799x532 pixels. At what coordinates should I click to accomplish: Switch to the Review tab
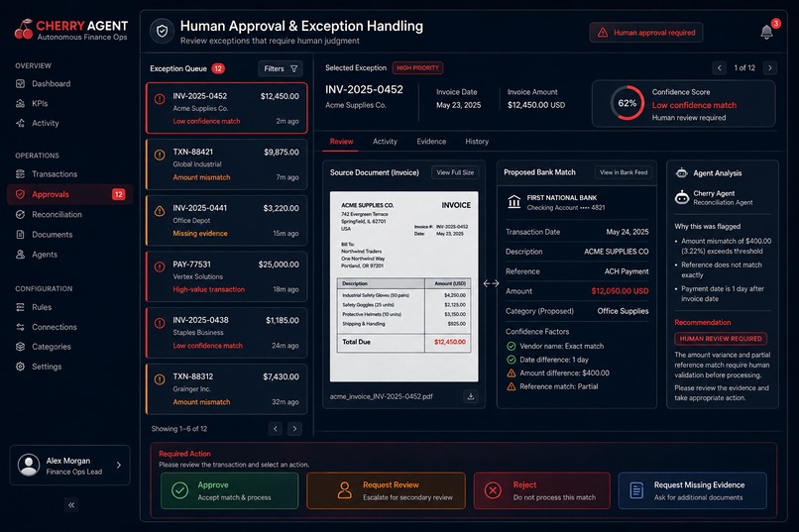(x=341, y=142)
